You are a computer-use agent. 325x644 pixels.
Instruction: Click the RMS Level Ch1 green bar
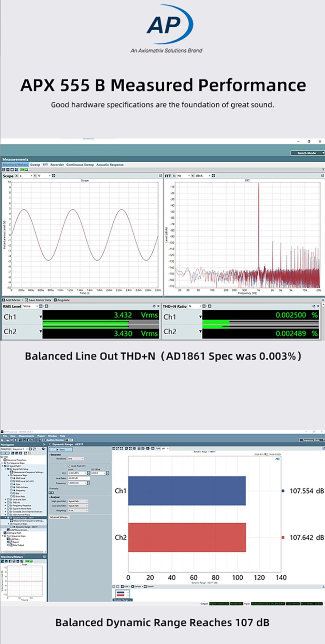(x=85, y=322)
